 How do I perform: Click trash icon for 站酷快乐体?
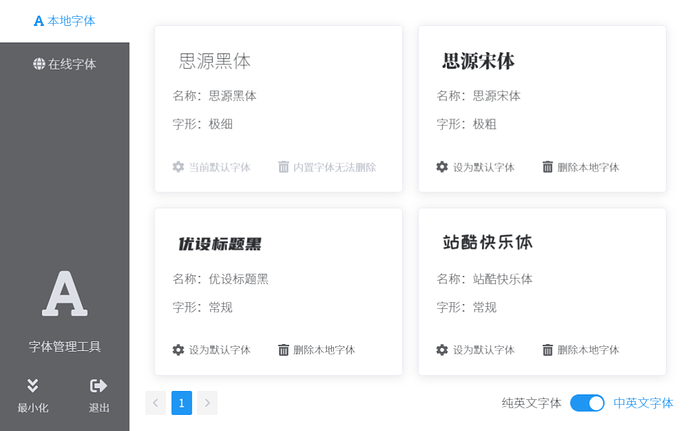pyautogui.click(x=547, y=350)
